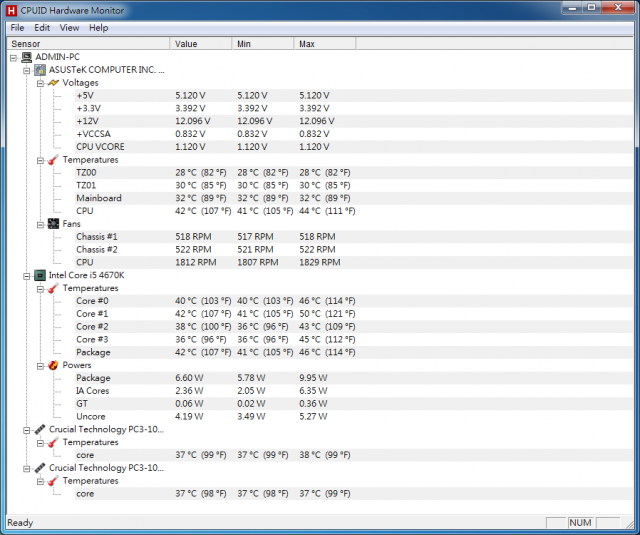Click the thermometer icon beside motherboard Temperatures
Viewport: 640px width, 535px height.
[53, 160]
